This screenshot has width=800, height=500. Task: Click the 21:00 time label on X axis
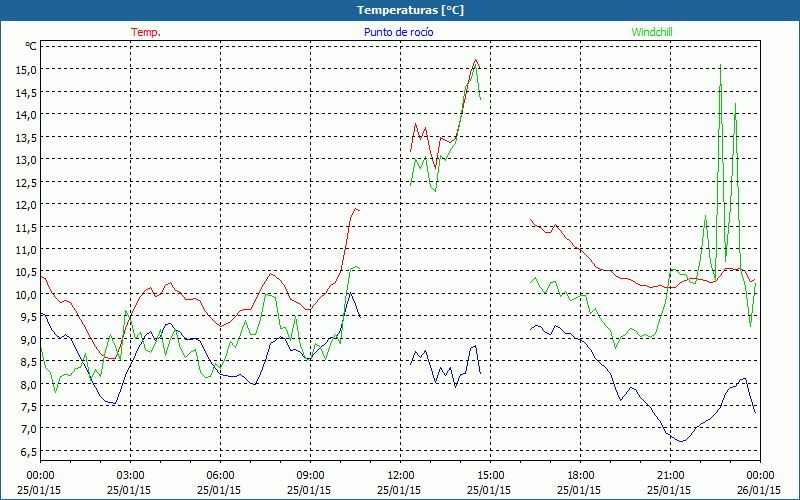(x=670, y=476)
